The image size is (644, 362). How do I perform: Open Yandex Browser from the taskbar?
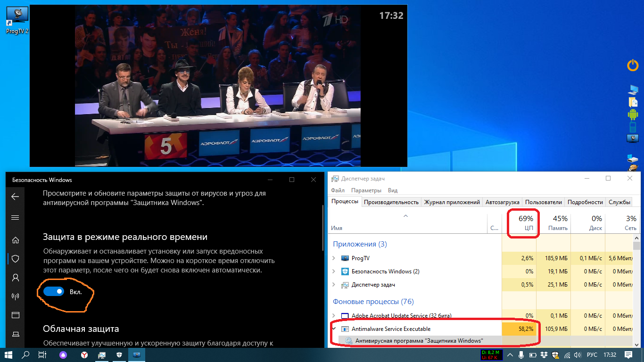pos(83,354)
